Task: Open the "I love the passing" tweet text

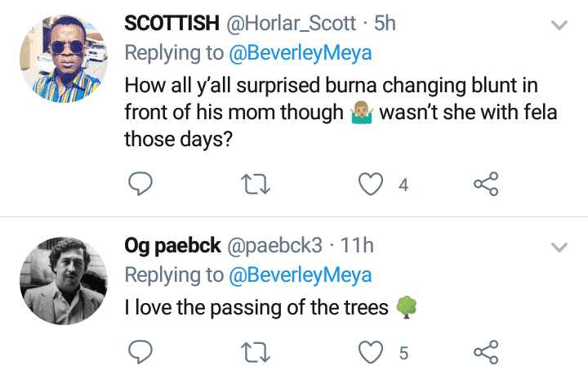Action: click(258, 307)
